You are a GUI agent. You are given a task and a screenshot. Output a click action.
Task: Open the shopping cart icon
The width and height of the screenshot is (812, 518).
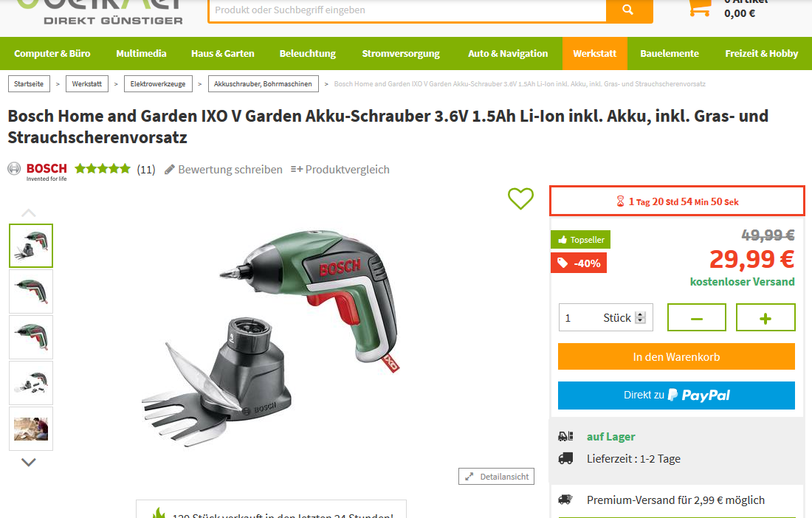pos(700,7)
